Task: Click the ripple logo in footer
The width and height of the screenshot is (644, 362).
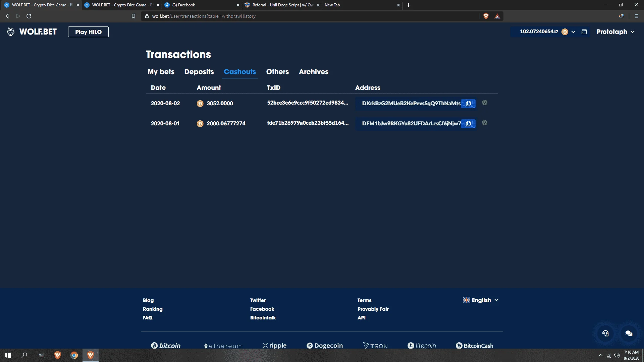Action: click(274, 346)
